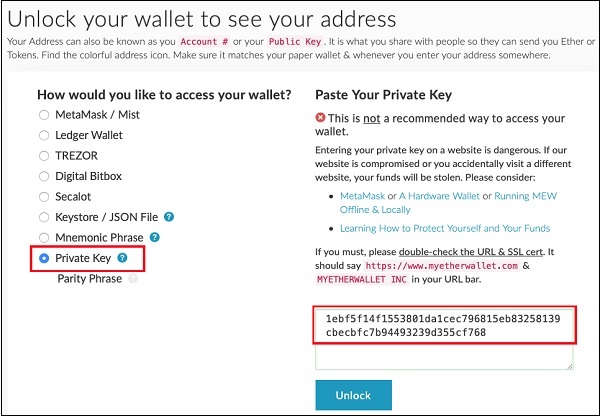600x416 pixels.
Task: Open the MetaMask link in recommendations
Action: [x=368, y=196]
